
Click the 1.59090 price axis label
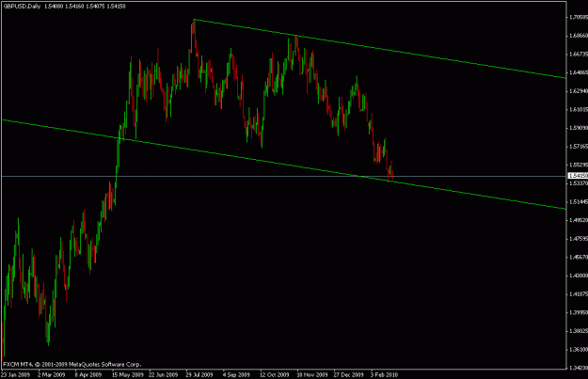coord(579,128)
